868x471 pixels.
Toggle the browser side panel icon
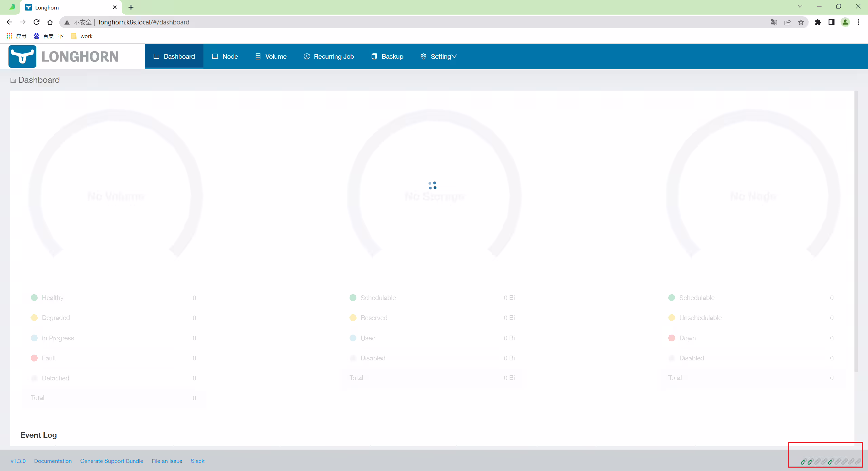(x=831, y=22)
